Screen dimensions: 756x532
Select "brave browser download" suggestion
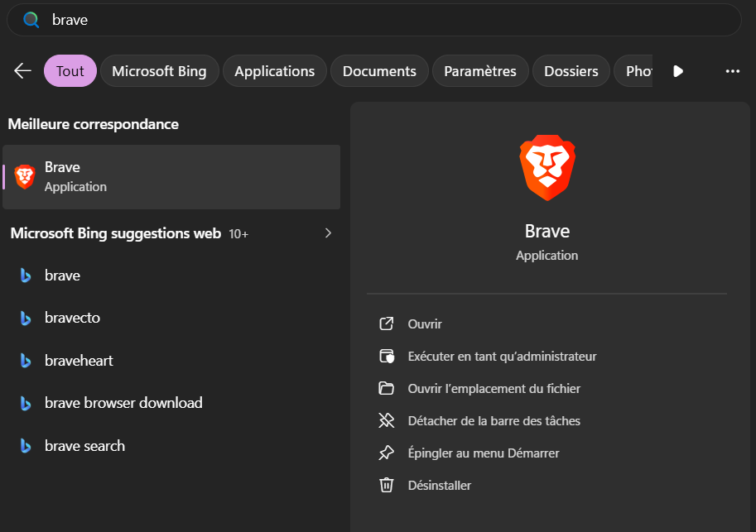coord(171,403)
